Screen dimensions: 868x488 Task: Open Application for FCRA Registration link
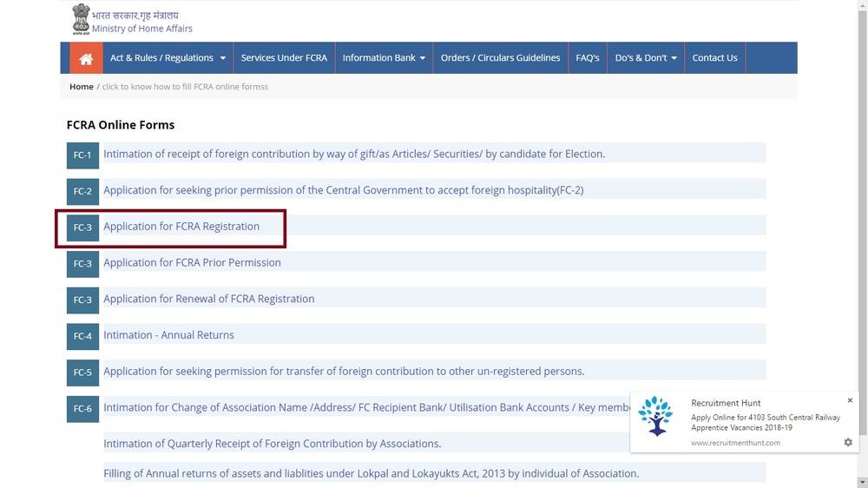point(181,227)
